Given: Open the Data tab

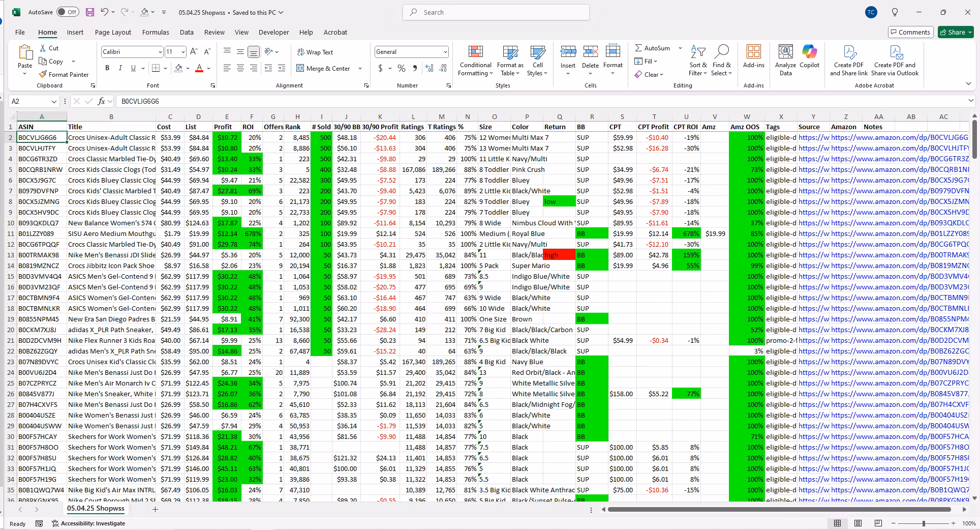Looking at the screenshot, I should [187, 32].
